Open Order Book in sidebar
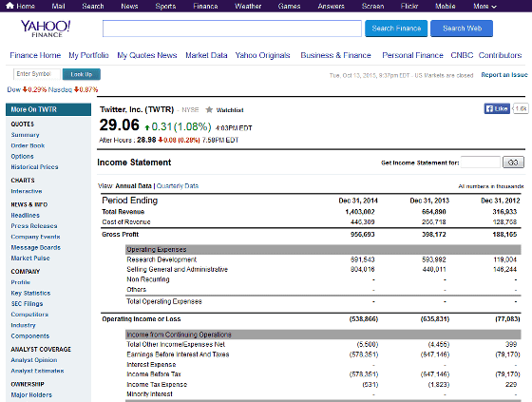This screenshot has width=532, height=402. (28, 145)
